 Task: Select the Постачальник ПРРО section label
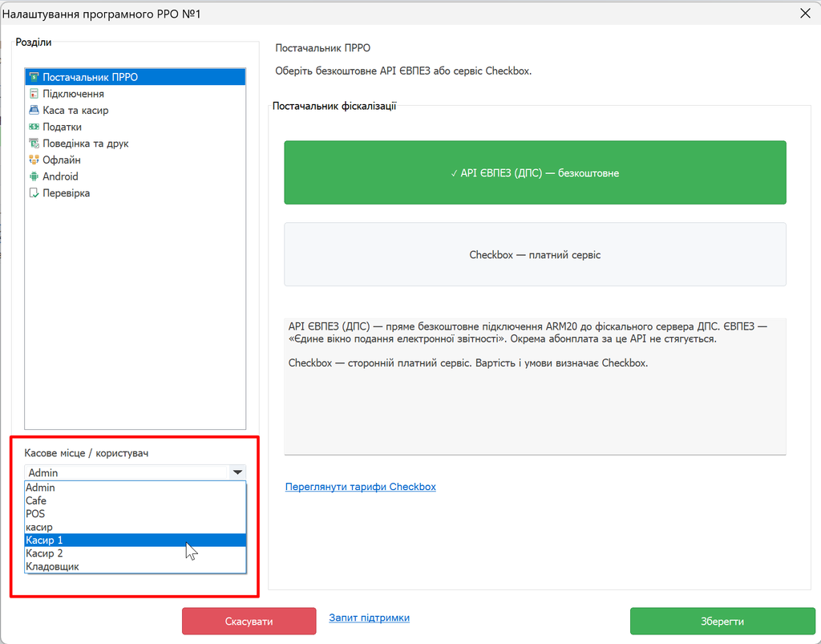(x=90, y=77)
